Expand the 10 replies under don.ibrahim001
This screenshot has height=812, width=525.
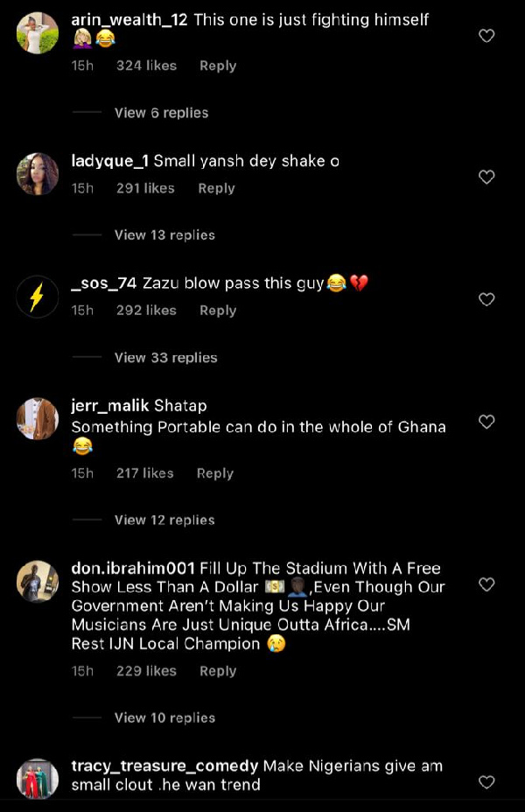click(x=165, y=717)
